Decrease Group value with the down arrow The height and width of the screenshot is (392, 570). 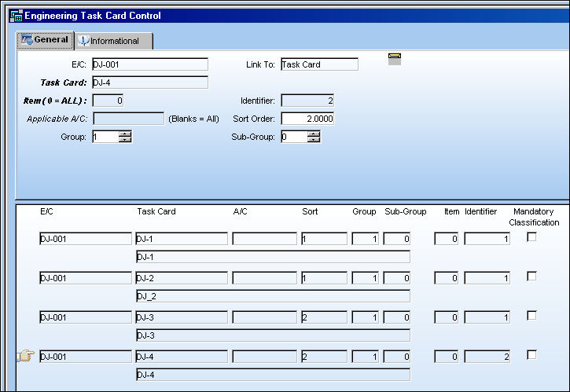(x=125, y=140)
